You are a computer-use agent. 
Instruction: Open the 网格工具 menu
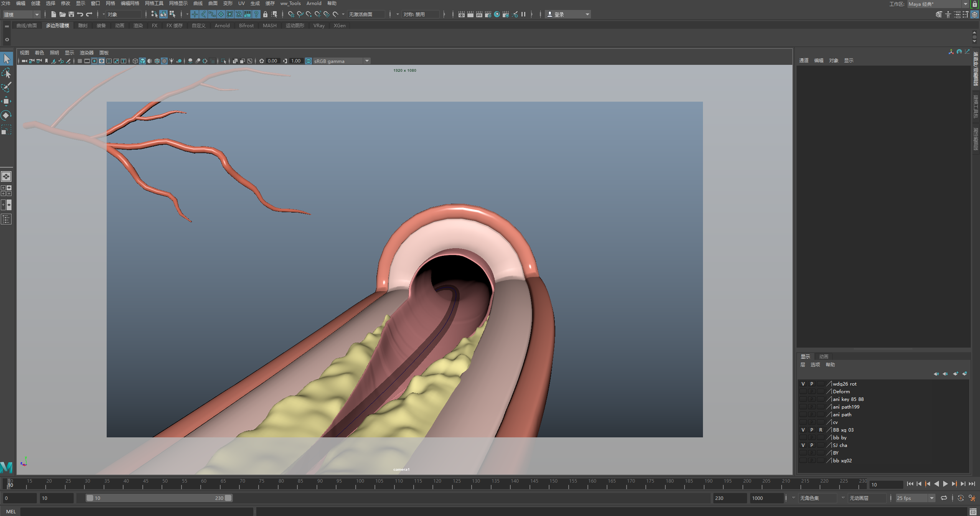pyautogui.click(x=154, y=3)
